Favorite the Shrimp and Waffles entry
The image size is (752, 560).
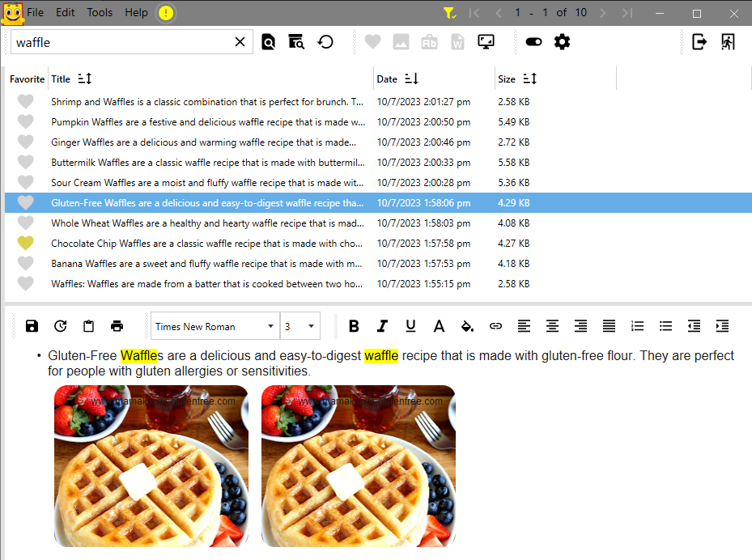point(25,102)
